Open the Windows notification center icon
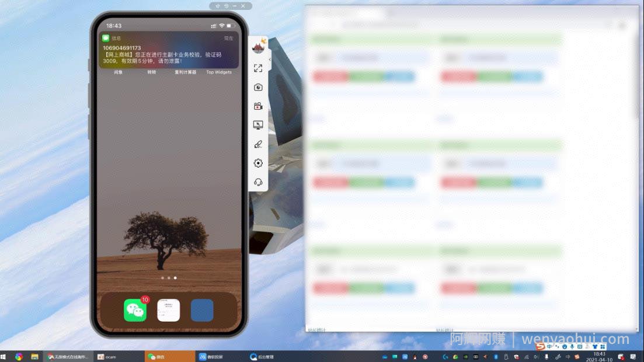Viewport: 644px width, 362px height. [633, 357]
